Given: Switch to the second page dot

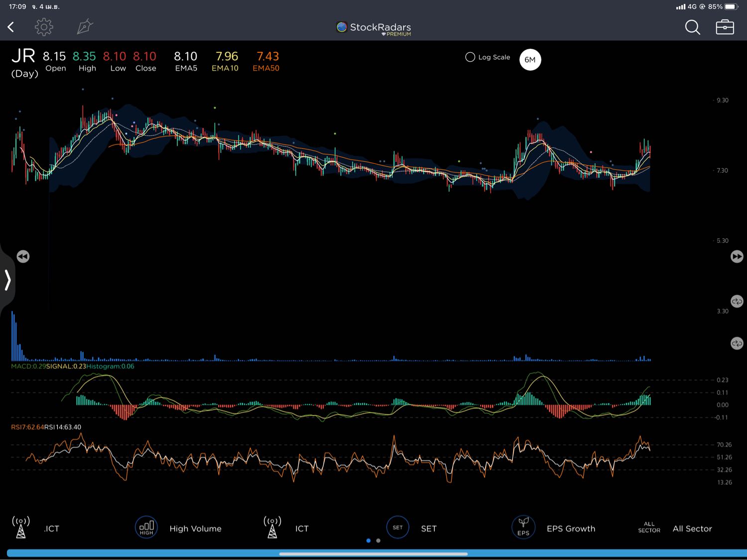Looking at the screenshot, I should click(x=378, y=541).
